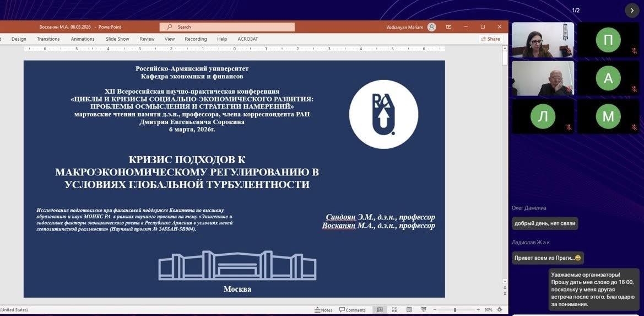Open Reading View from status bar
This screenshot has width=644, height=316.
click(408, 310)
